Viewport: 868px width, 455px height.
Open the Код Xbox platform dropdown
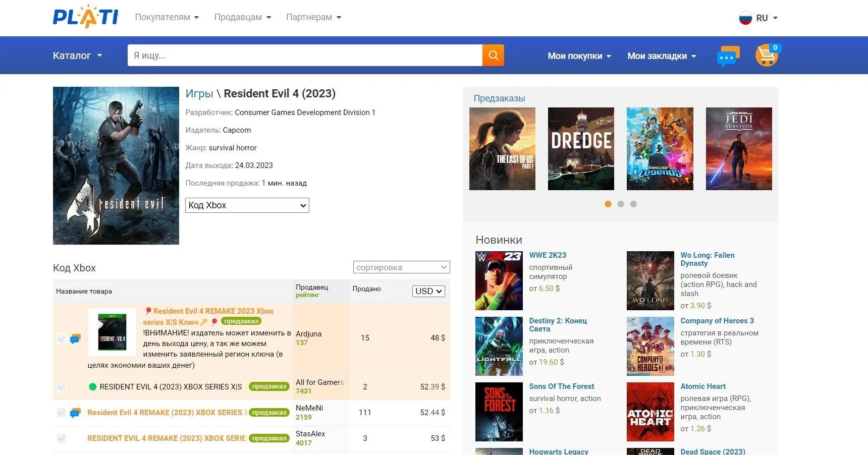pos(247,205)
